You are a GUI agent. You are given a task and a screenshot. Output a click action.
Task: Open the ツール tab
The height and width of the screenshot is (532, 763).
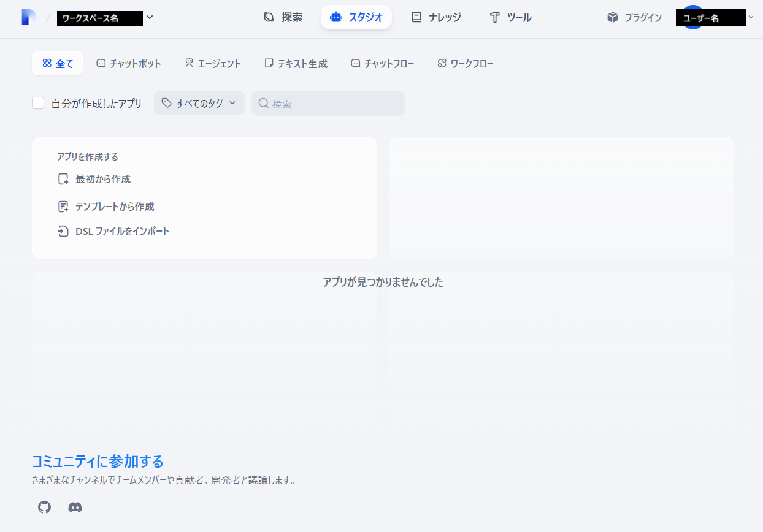point(511,17)
